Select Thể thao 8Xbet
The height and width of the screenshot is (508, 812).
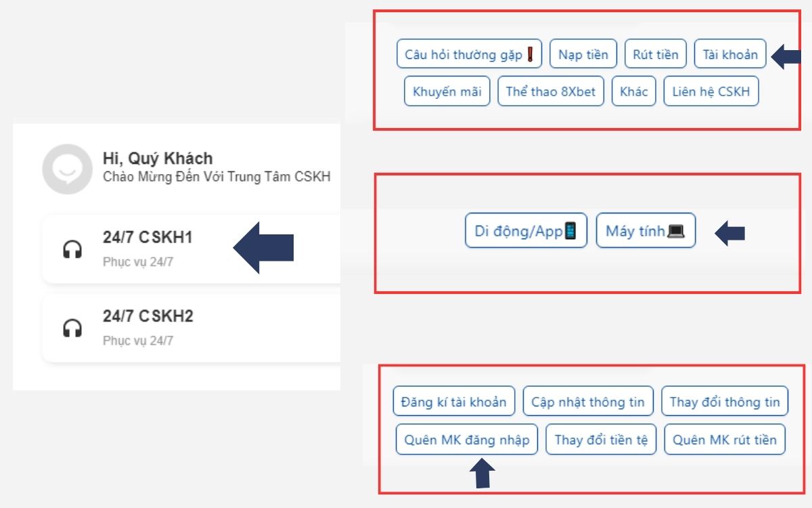(x=551, y=91)
